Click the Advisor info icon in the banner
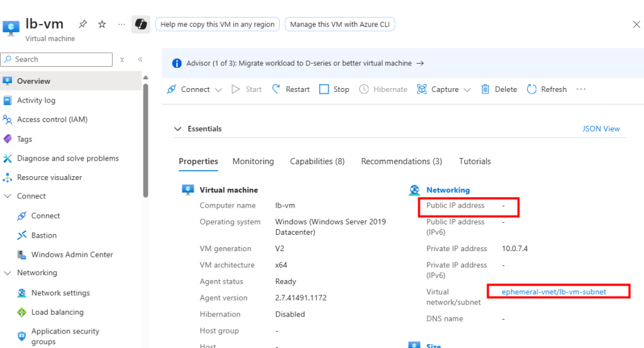The width and height of the screenshot is (644, 348). click(177, 64)
